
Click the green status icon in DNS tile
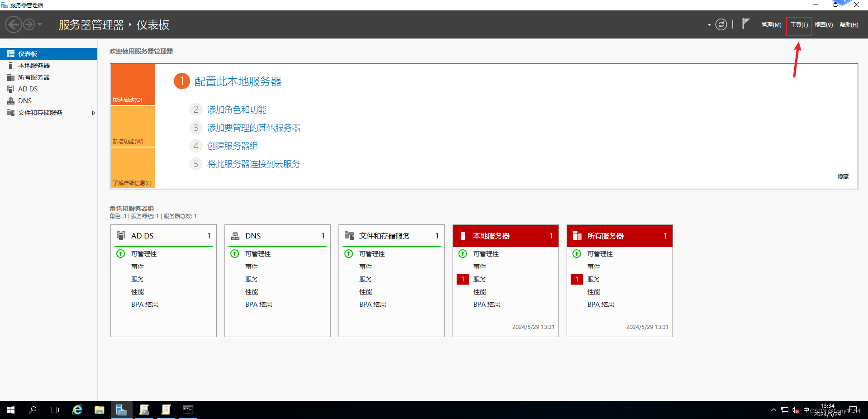[x=235, y=254]
